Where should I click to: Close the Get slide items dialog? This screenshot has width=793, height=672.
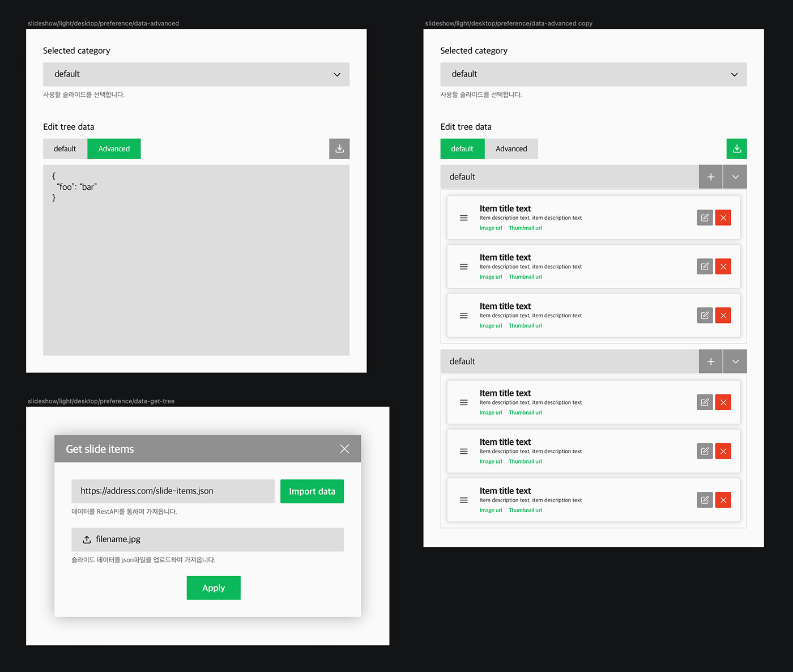pos(344,449)
